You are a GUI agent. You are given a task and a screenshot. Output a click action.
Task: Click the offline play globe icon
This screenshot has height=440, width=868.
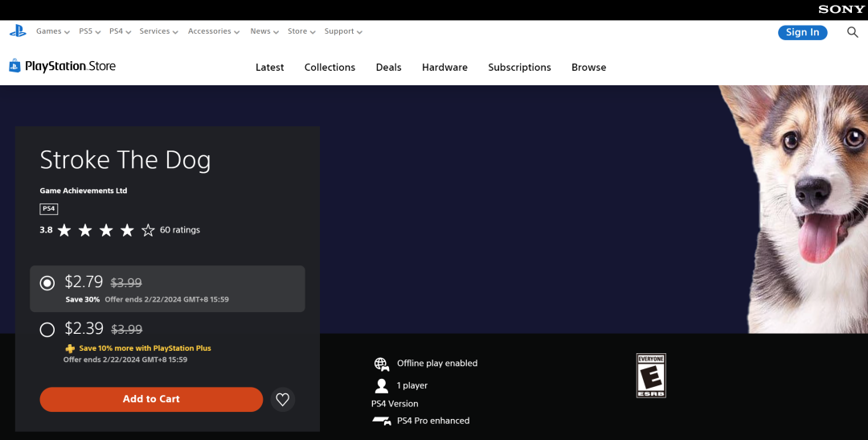382,364
